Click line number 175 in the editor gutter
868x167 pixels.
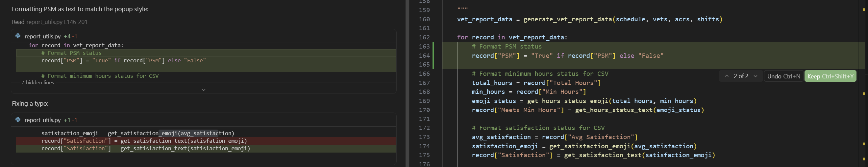424,155
